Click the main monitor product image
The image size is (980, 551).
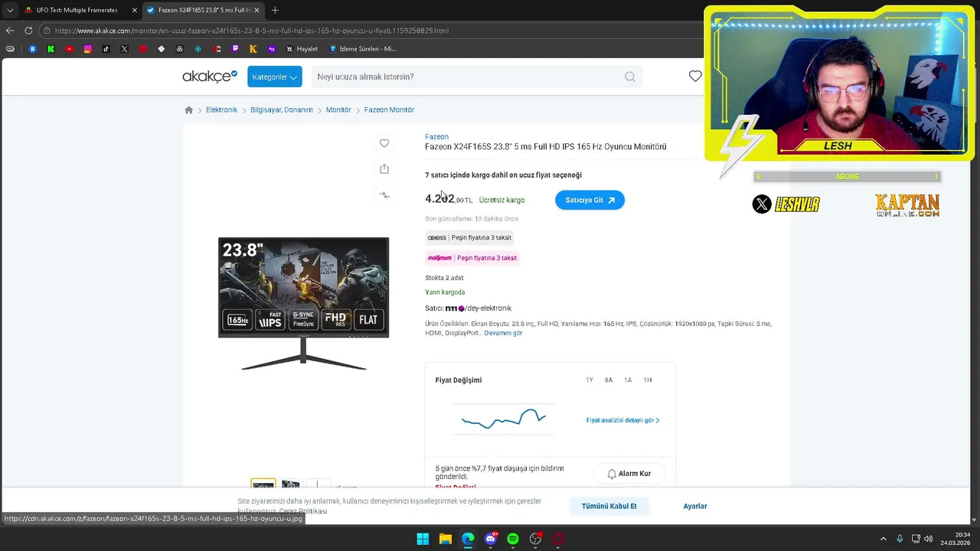(303, 304)
